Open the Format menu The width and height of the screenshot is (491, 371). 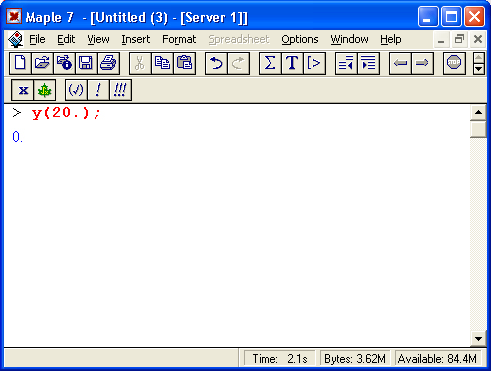click(179, 39)
